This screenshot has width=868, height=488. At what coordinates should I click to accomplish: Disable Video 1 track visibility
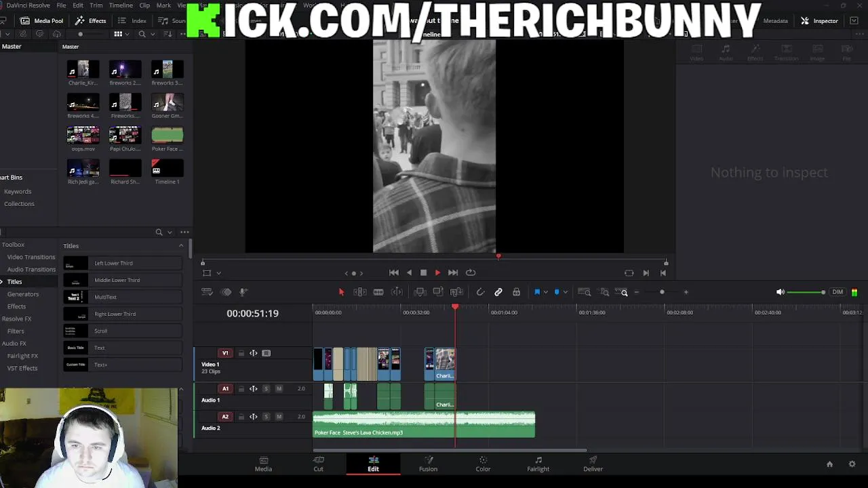point(266,353)
